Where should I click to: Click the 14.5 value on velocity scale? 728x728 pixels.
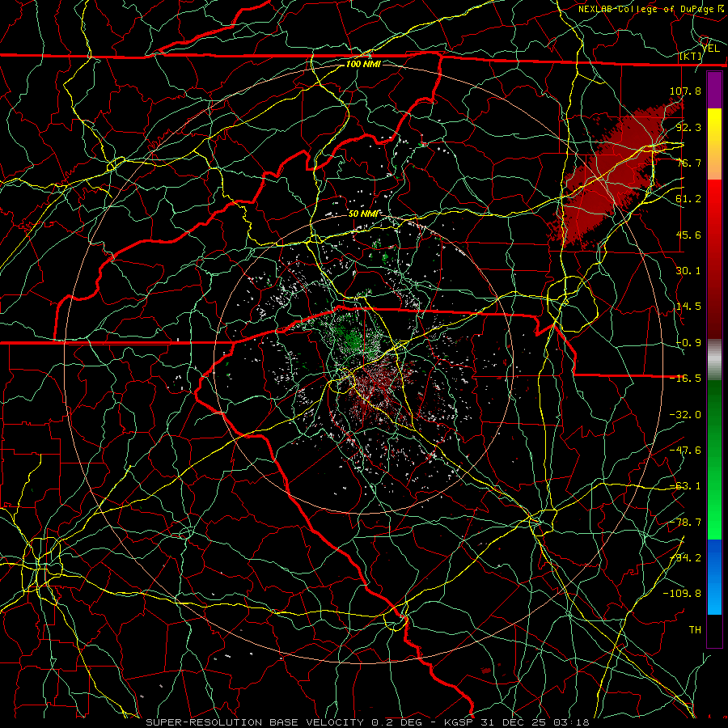(x=688, y=307)
